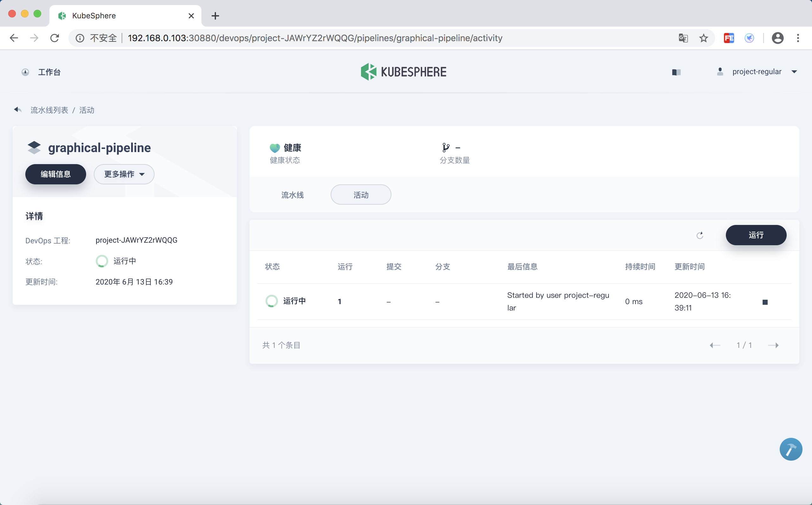Open the 工作台 workbench link
Image resolution: width=812 pixels, height=505 pixels.
point(49,72)
